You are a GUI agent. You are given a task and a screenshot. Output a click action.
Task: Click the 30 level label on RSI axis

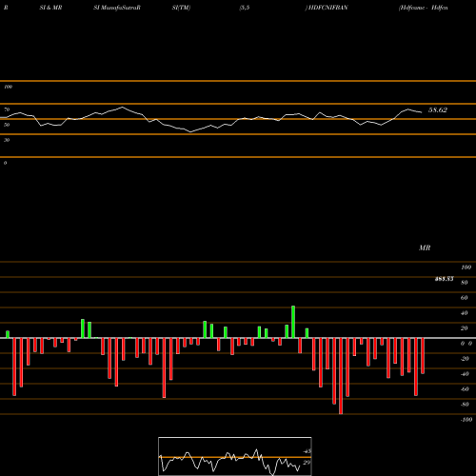click(x=7, y=140)
